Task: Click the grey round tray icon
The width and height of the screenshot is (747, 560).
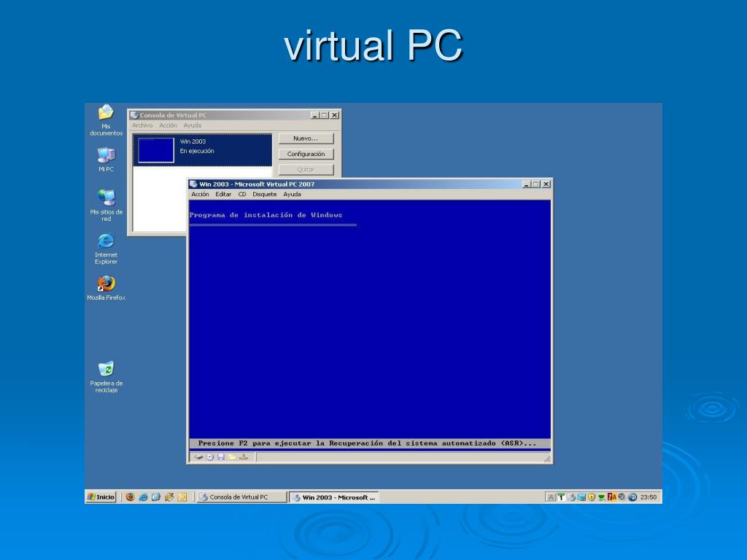Action: click(x=622, y=497)
